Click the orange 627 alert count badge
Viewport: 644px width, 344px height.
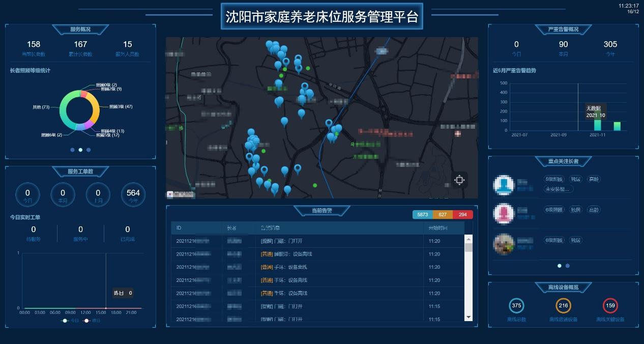(443, 215)
